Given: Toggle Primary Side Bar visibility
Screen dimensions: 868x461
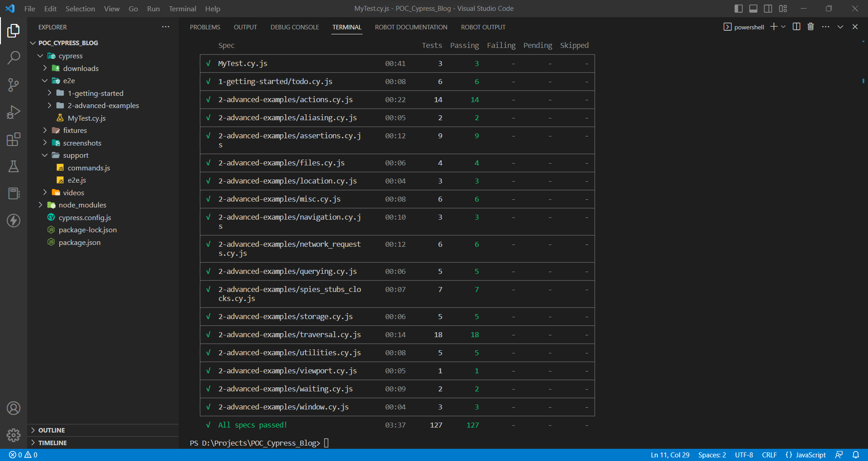Looking at the screenshot, I should tap(739, 9).
